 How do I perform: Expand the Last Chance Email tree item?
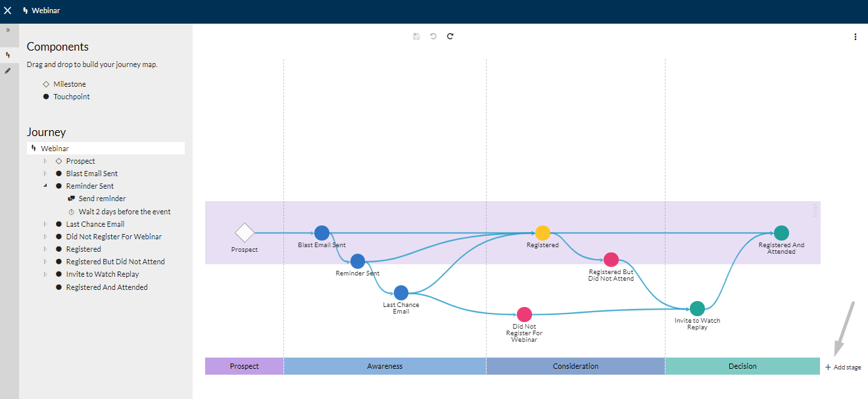coord(45,224)
